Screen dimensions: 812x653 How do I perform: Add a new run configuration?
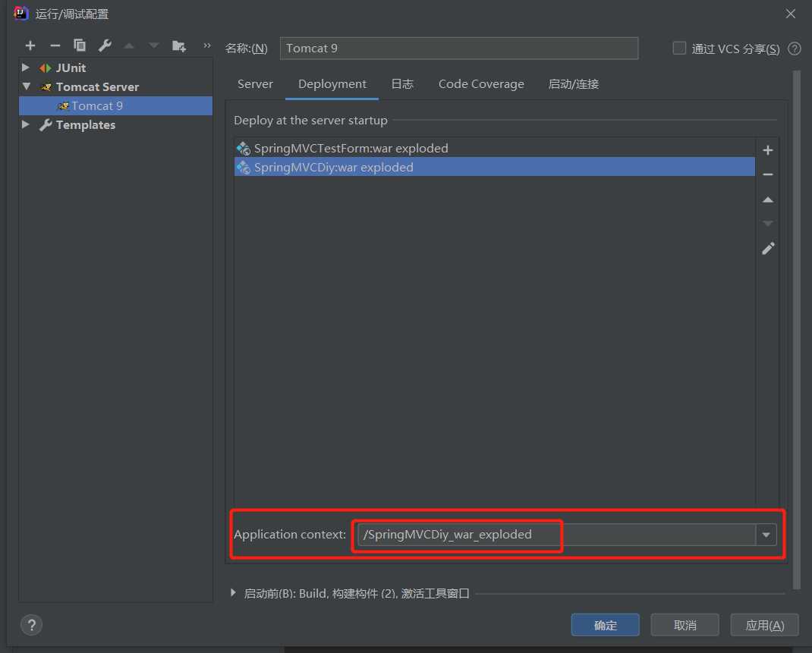point(30,46)
